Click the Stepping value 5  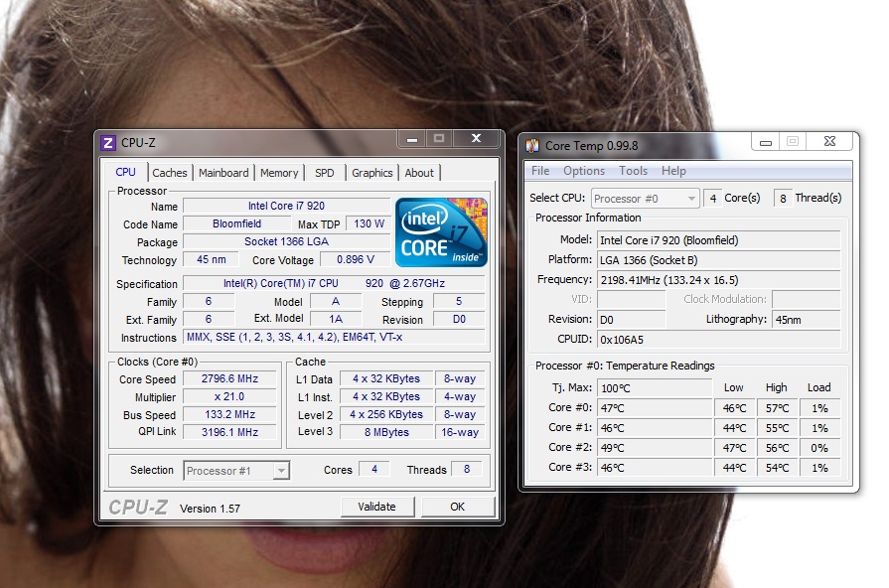pyautogui.click(x=459, y=302)
